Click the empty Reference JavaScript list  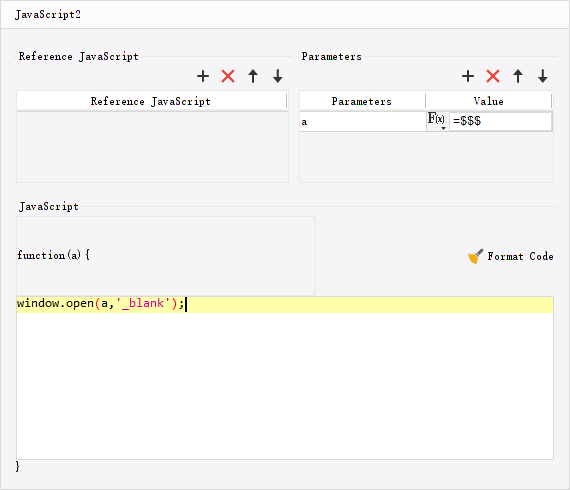click(152, 147)
